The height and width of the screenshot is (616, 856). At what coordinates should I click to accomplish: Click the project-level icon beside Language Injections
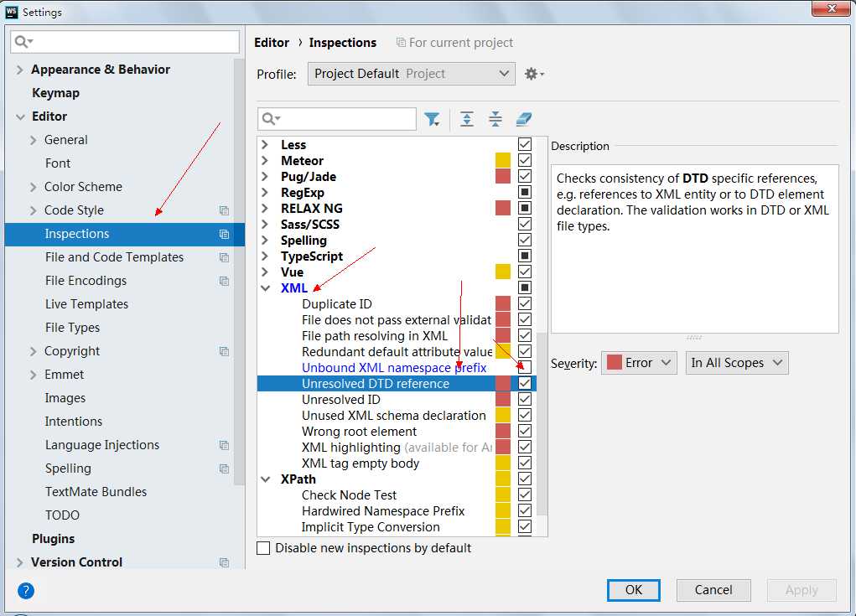tap(224, 445)
